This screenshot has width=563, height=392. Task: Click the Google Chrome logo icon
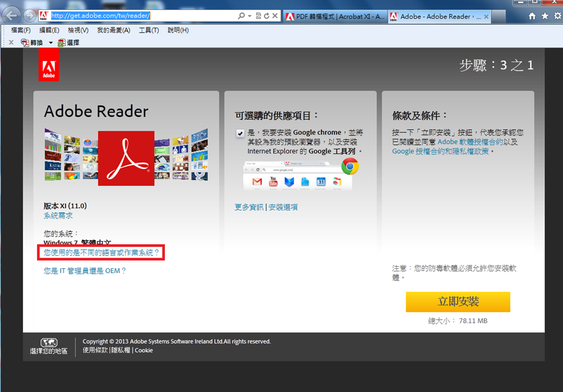pos(350,166)
